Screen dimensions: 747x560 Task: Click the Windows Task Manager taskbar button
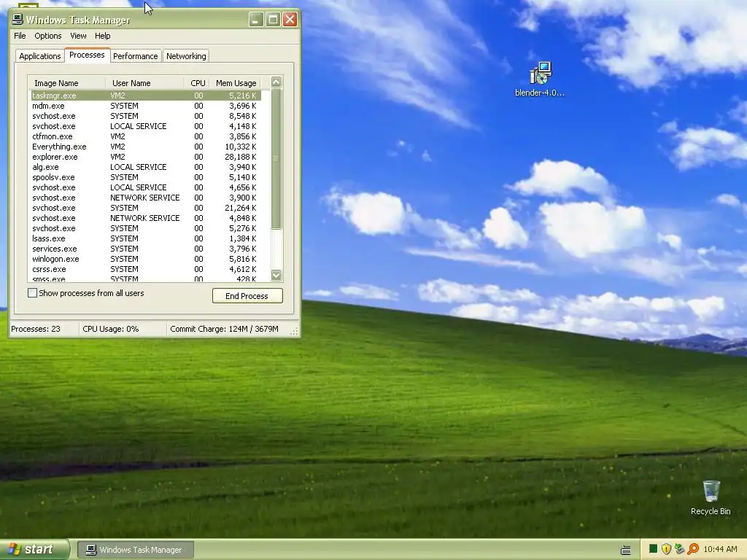pos(135,550)
